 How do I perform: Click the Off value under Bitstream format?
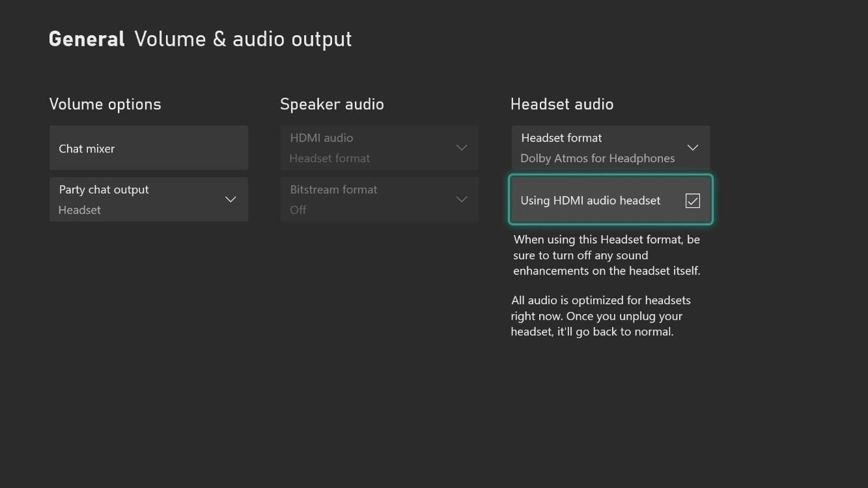[298, 210]
